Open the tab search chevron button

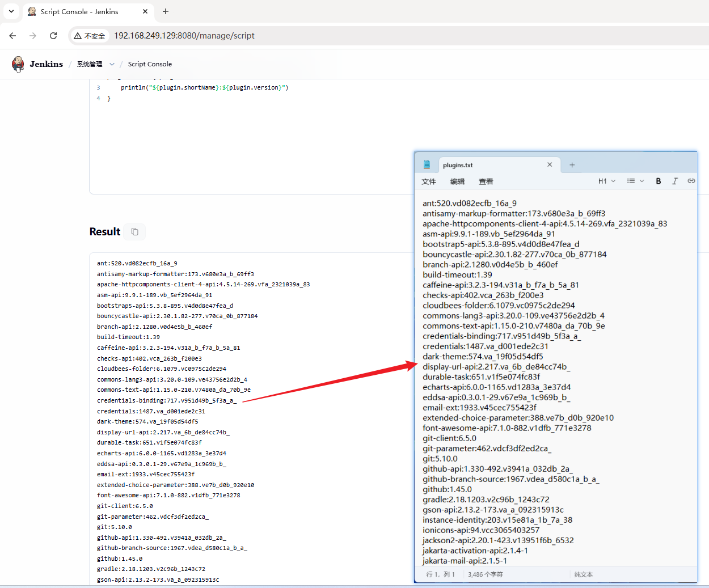pos(11,11)
